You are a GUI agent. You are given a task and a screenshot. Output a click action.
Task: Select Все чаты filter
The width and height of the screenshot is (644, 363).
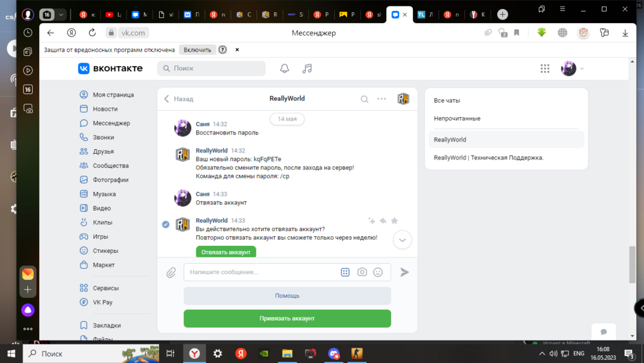tap(506, 100)
